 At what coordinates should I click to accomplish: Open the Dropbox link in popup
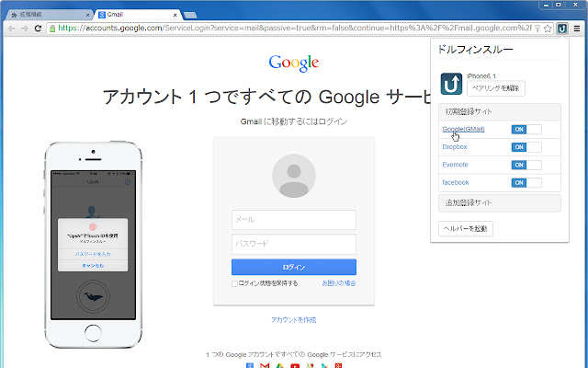(x=455, y=147)
